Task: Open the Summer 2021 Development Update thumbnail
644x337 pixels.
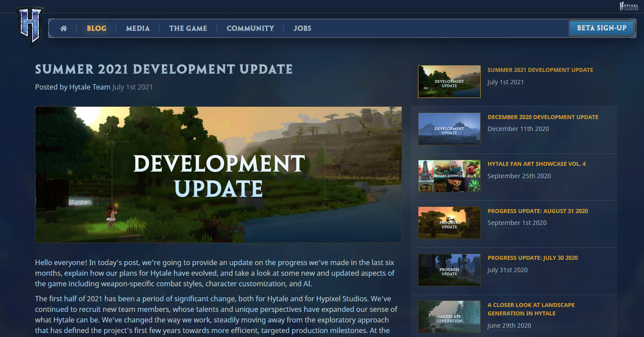Action: [x=449, y=82]
